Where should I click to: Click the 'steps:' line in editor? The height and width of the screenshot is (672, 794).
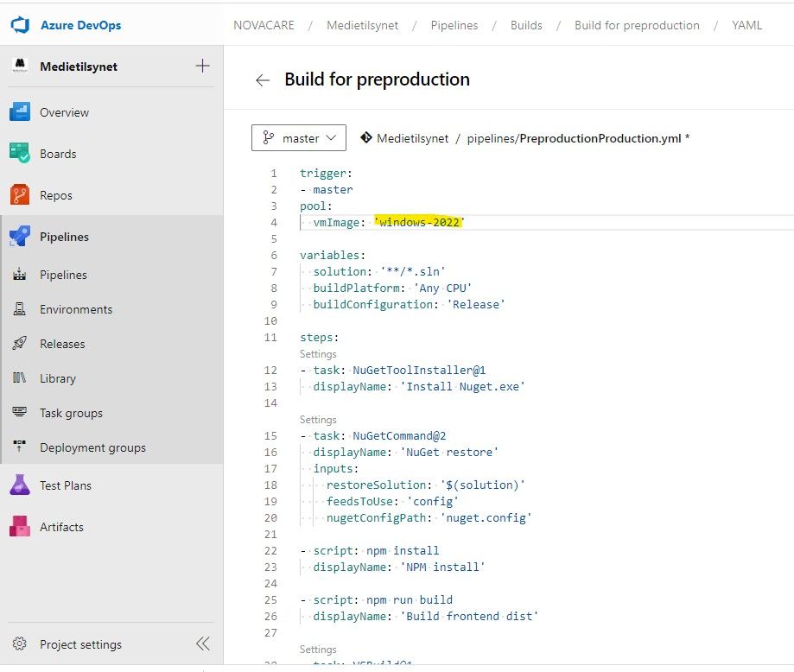(x=319, y=337)
